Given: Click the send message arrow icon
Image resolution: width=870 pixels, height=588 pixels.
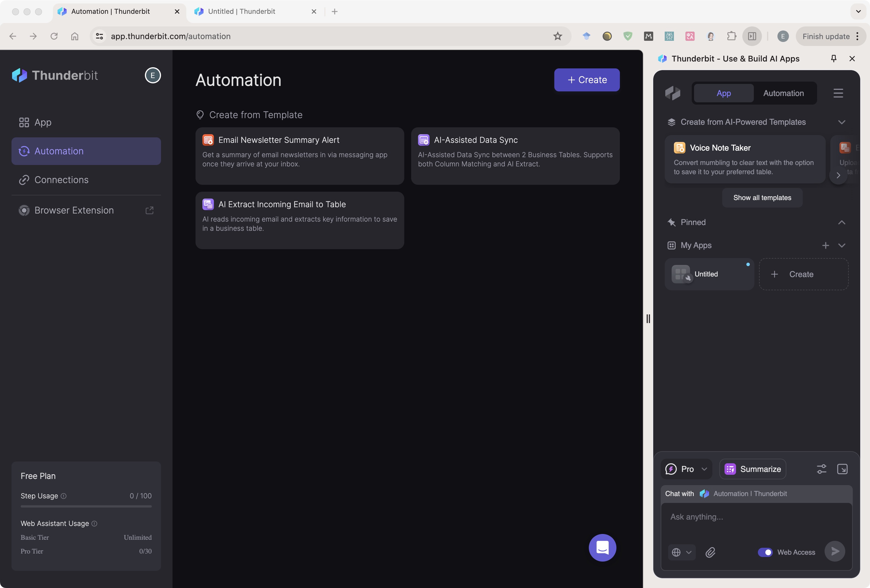Looking at the screenshot, I should point(835,551).
